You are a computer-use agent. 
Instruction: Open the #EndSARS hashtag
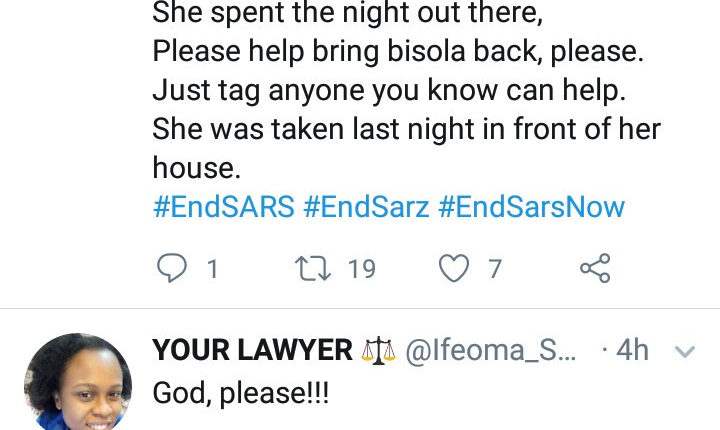pyautogui.click(x=223, y=207)
